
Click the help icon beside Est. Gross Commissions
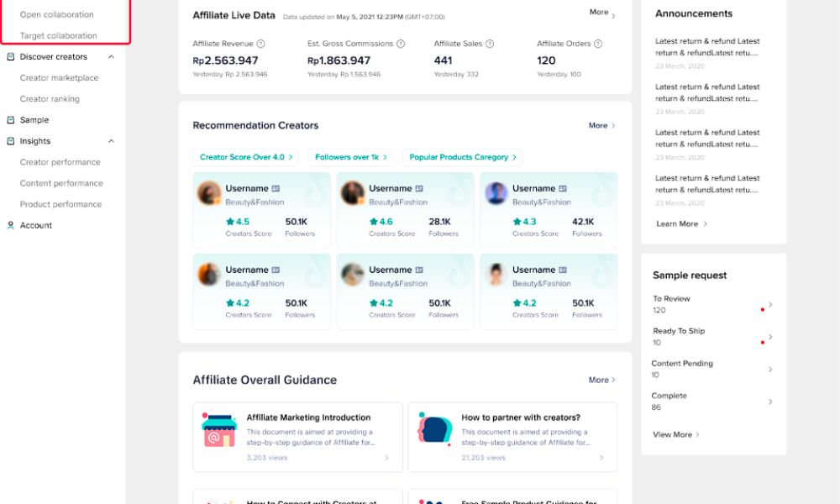point(401,44)
